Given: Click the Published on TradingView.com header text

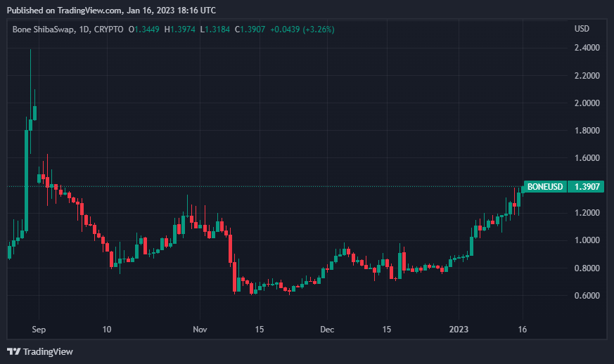Looking at the screenshot, I should tap(111, 11).
